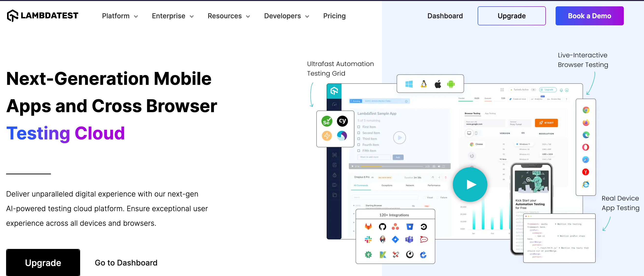
Task: Check First Item checkbox in sample app
Action: (359, 127)
